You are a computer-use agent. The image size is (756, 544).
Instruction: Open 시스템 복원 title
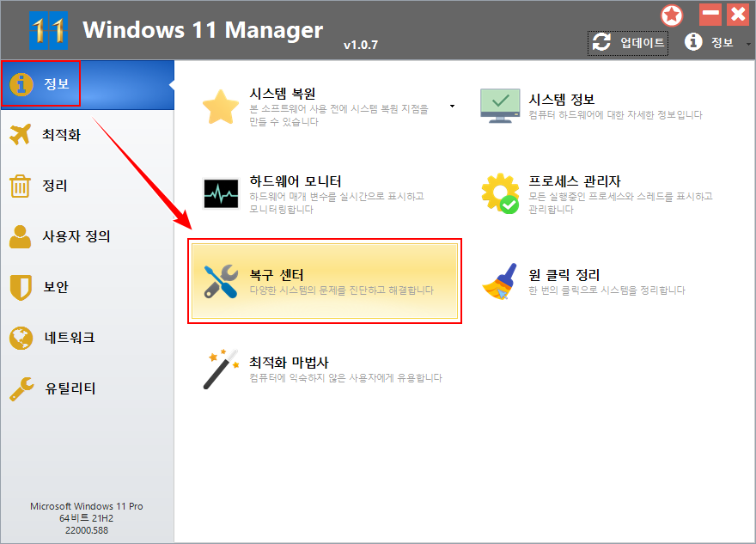(282, 94)
